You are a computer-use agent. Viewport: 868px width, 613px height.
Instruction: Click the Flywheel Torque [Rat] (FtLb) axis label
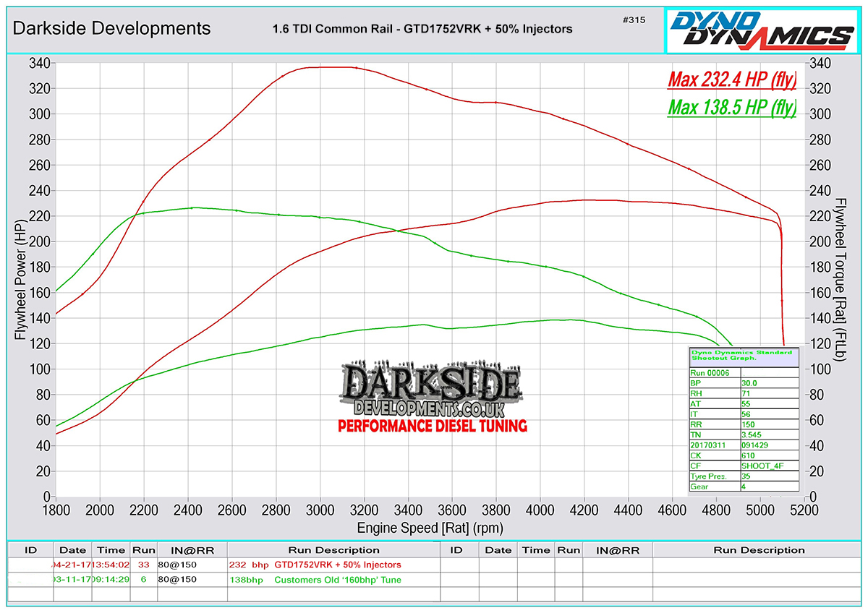[x=841, y=280]
